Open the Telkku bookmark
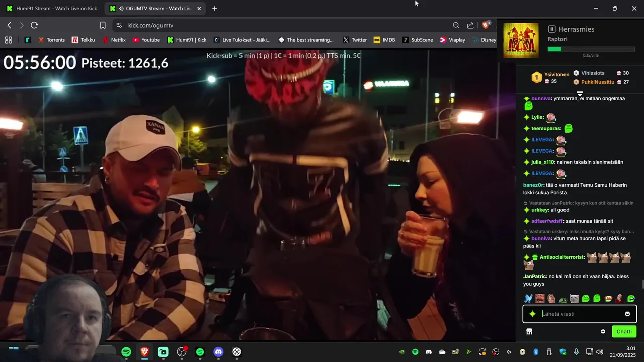The width and height of the screenshot is (644, 362). (x=83, y=40)
